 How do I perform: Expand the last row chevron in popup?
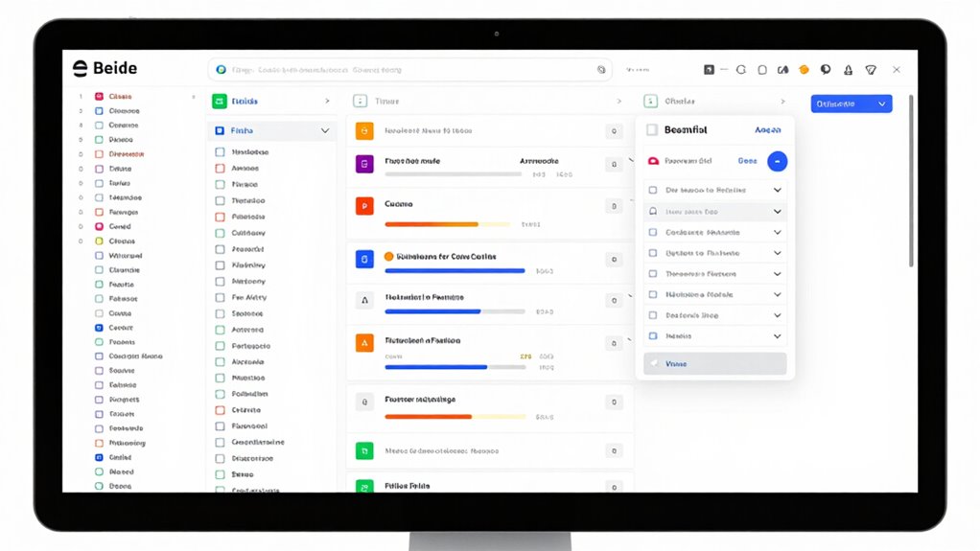(777, 336)
